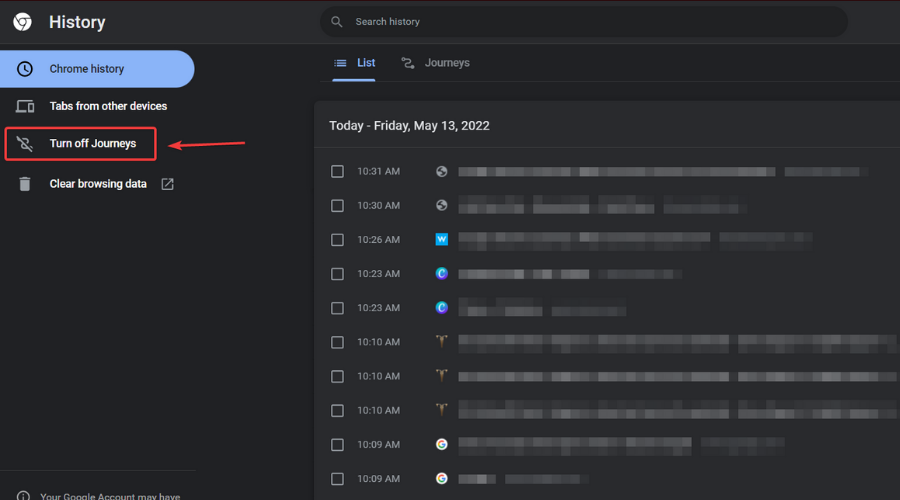Click the blue W favicon at 10:26 AM
The width and height of the screenshot is (900, 500).
pyautogui.click(x=441, y=239)
